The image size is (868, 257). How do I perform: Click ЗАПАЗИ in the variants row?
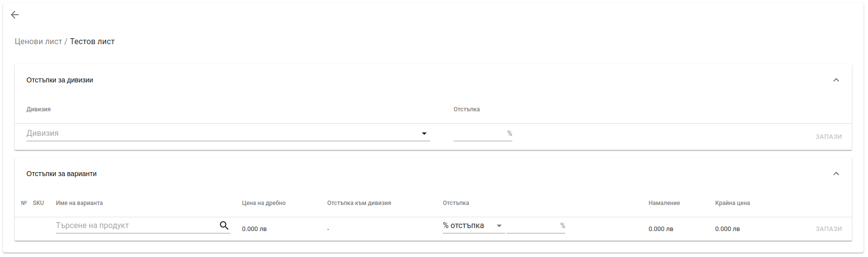pos(828,229)
